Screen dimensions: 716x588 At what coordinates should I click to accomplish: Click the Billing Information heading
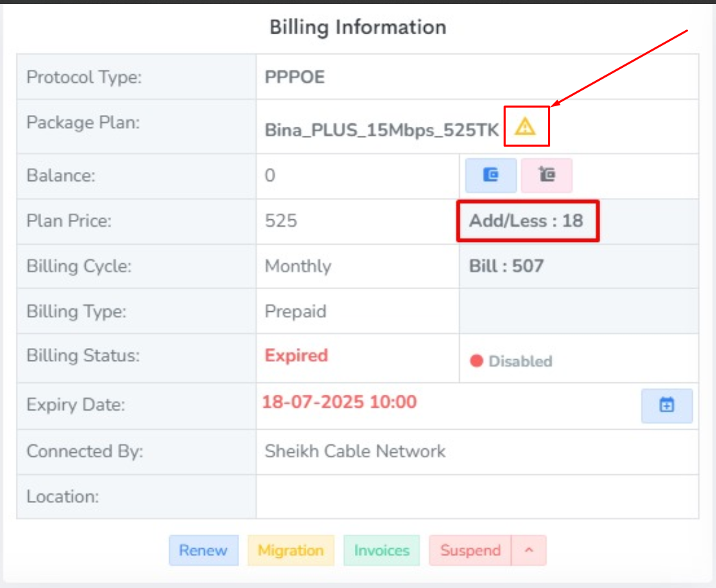click(x=358, y=27)
